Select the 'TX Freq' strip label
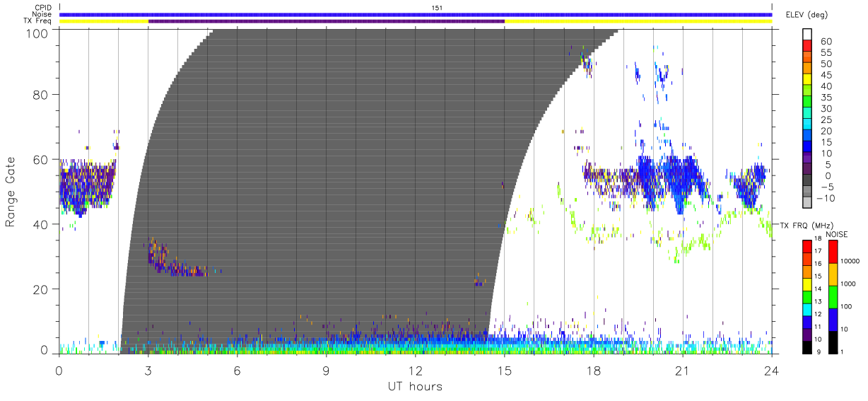The width and height of the screenshot is (868, 401). 38,21
